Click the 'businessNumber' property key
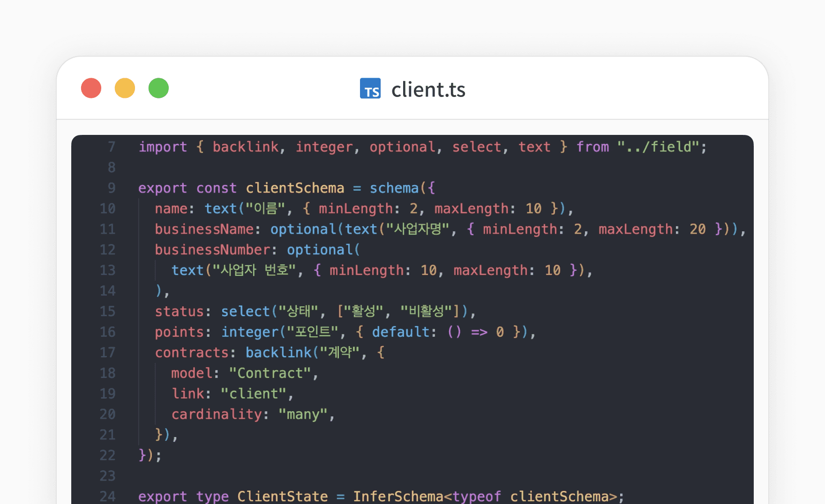Screen dimensions: 825x504 tap(212, 250)
